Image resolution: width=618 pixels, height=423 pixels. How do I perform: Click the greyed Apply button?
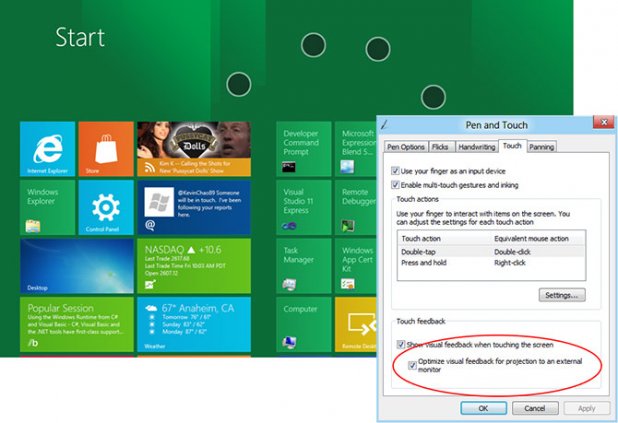(x=586, y=408)
